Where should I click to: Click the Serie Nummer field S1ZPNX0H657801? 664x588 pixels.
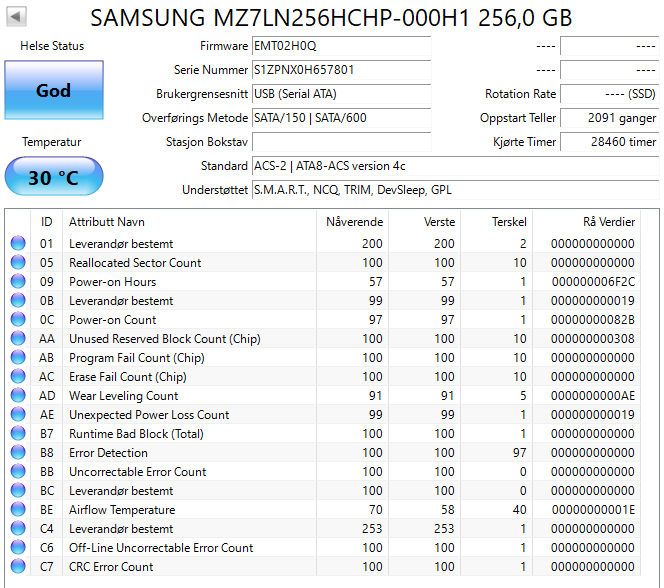click(342, 70)
